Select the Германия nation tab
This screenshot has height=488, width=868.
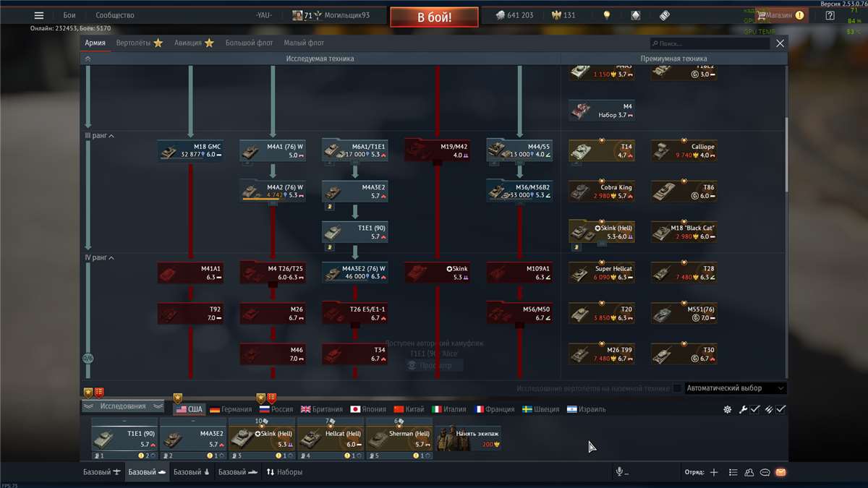point(231,409)
